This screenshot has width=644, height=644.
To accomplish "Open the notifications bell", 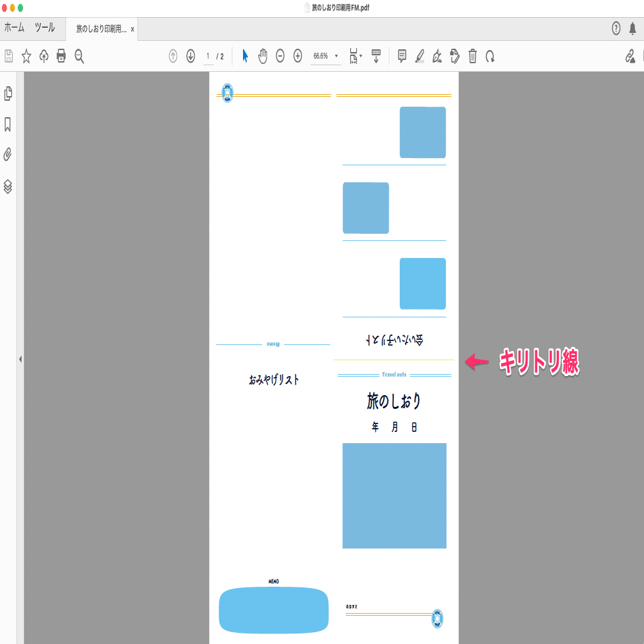I will [633, 28].
